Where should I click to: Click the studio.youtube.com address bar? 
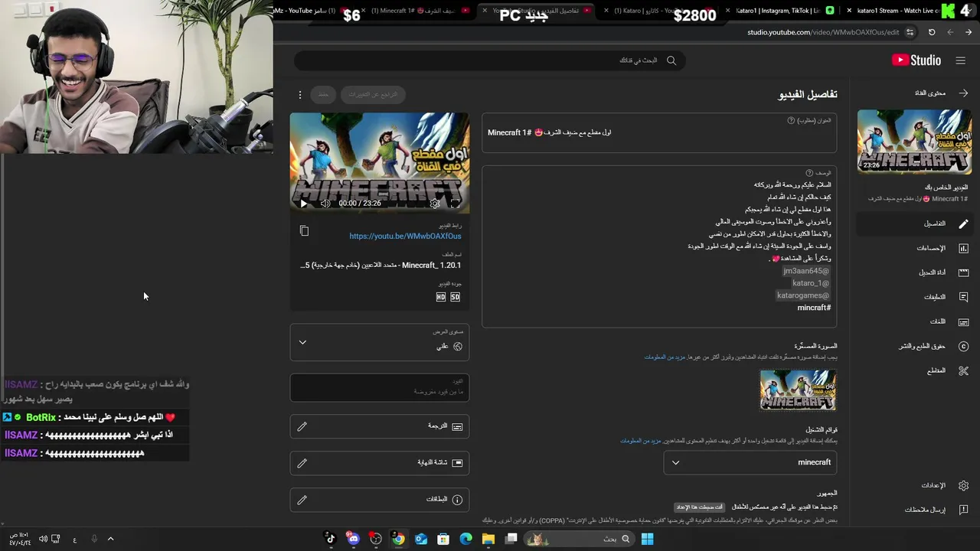click(x=823, y=32)
